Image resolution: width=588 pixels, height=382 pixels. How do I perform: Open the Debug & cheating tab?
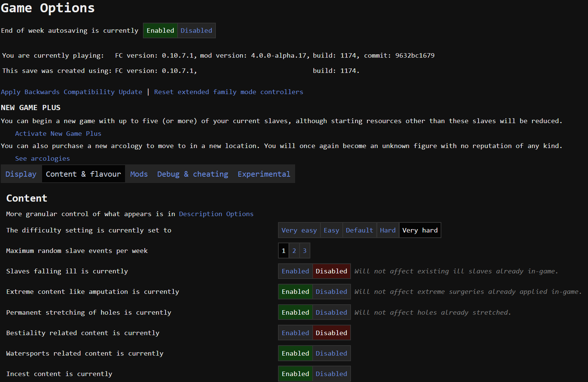(x=192, y=174)
